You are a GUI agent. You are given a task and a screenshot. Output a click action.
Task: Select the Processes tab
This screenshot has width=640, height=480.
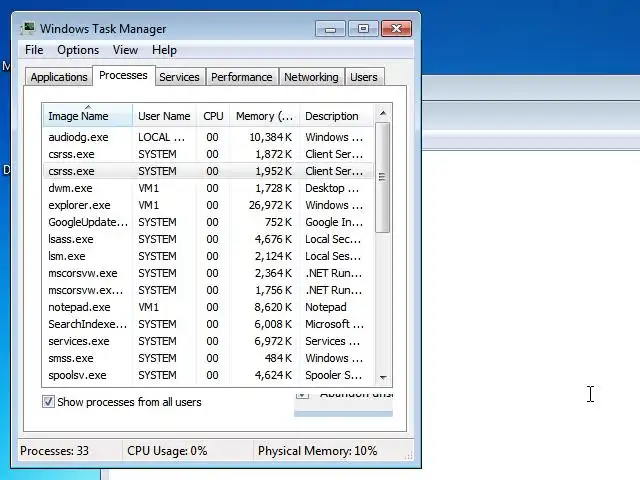point(123,76)
